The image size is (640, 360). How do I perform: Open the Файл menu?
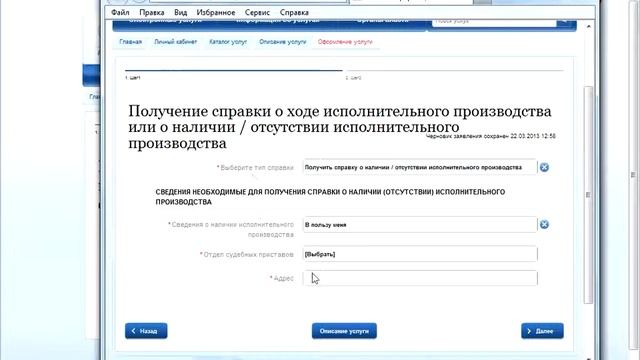[x=120, y=13]
